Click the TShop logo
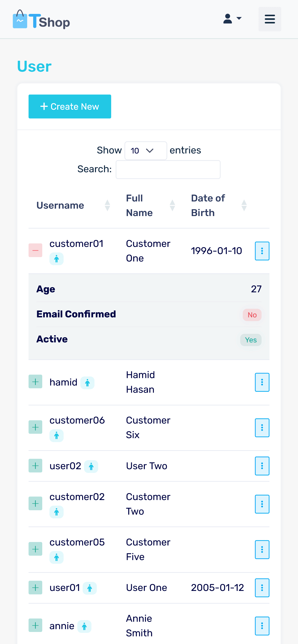This screenshot has width=298, height=644. pyautogui.click(x=41, y=19)
